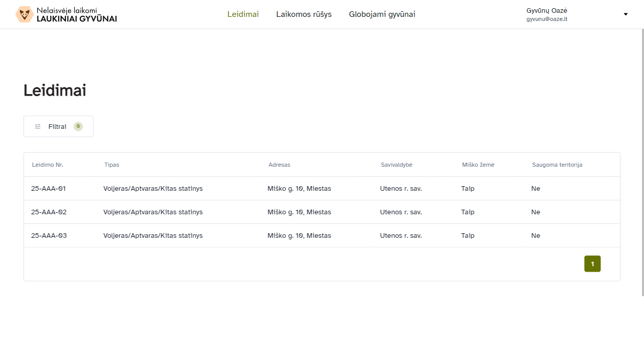The width and height of the screenshot is (644, 358).
Task: Click the Saugoma teritorija column header
Action: pos(557,165)
